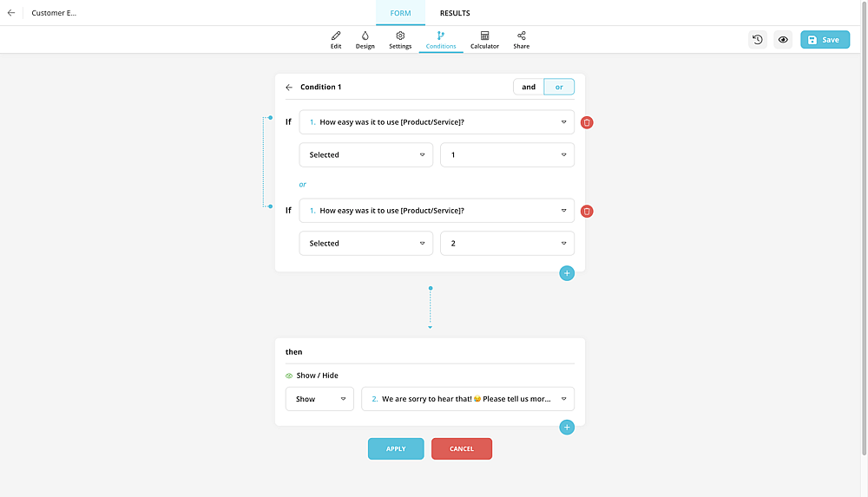Viewport: 868px width, 497px height.
Task: Open the Design droplet tool
Action: point(365,40)
